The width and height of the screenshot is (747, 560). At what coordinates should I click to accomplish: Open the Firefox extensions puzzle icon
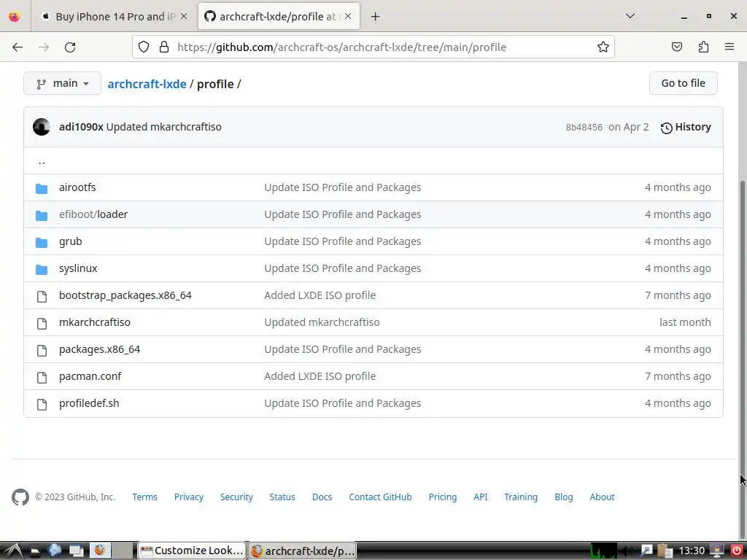click(703, 47)
